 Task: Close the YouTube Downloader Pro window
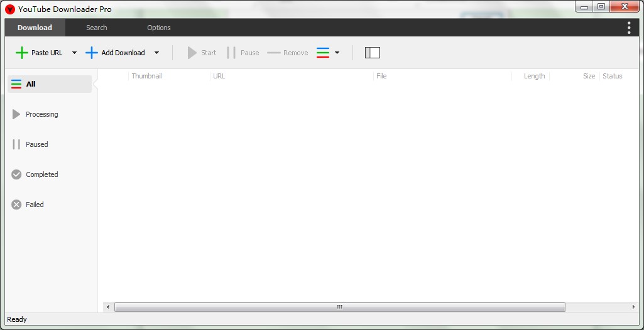tap(625, 7)
